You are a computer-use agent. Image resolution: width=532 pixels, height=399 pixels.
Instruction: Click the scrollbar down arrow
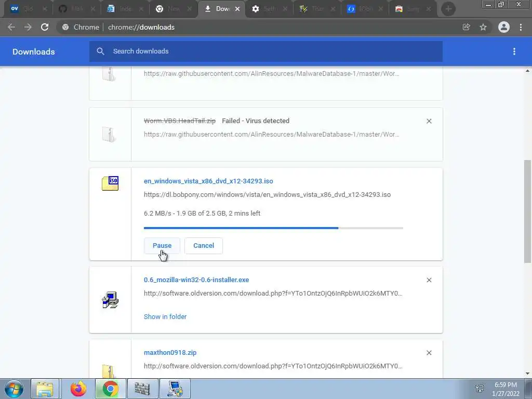[527, 374]
